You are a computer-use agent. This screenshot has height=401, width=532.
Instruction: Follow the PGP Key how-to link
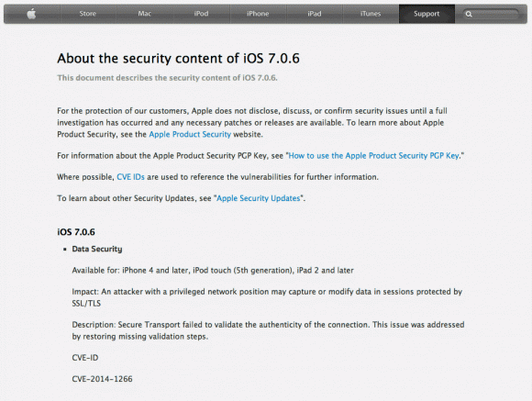coord(373,155)
